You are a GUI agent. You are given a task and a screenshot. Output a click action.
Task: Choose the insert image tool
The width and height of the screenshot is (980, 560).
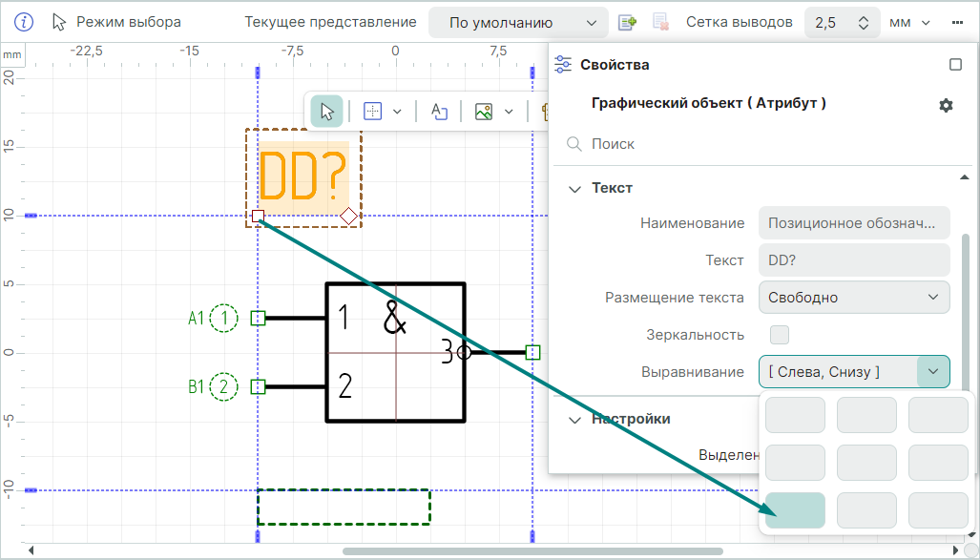coord(484,112)
